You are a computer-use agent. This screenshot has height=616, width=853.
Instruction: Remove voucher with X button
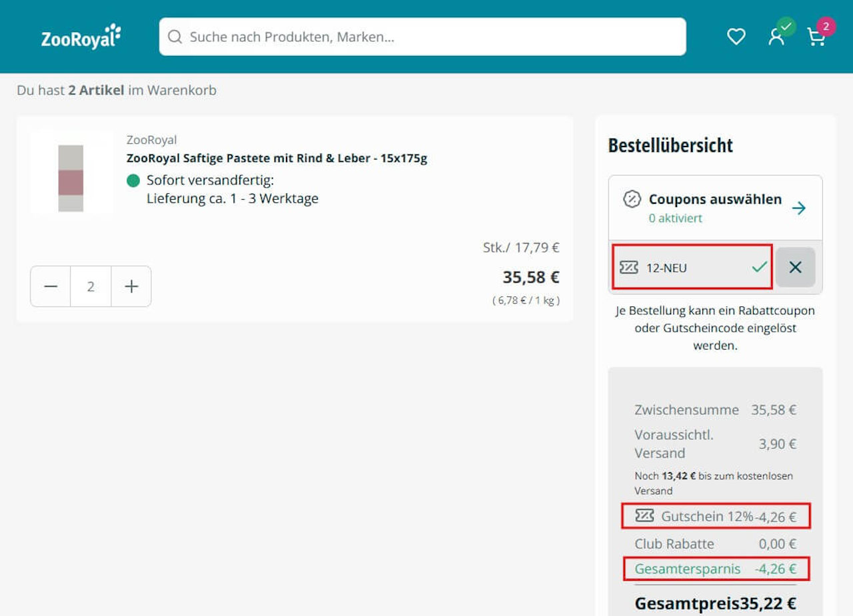795,267
